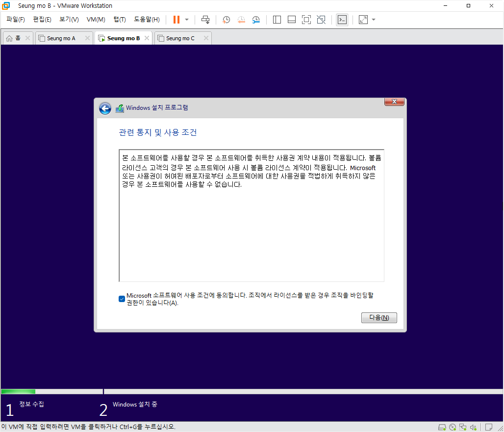Viewport: 504px width, 432px height.
Task: Toggle the thumbnail bar view
Action: [292, 20]
